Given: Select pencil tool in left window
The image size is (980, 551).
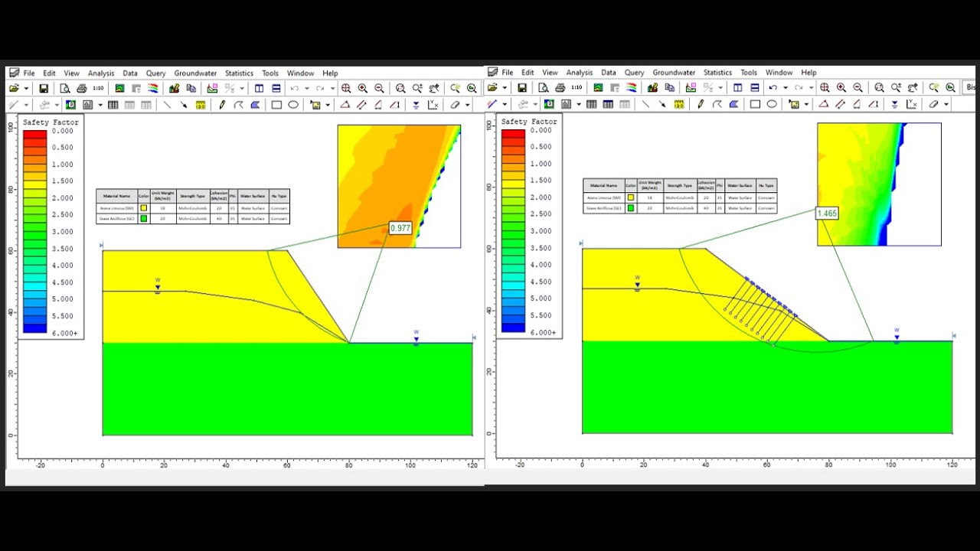Looking at the screenshot, I should (x=222, y=105).
